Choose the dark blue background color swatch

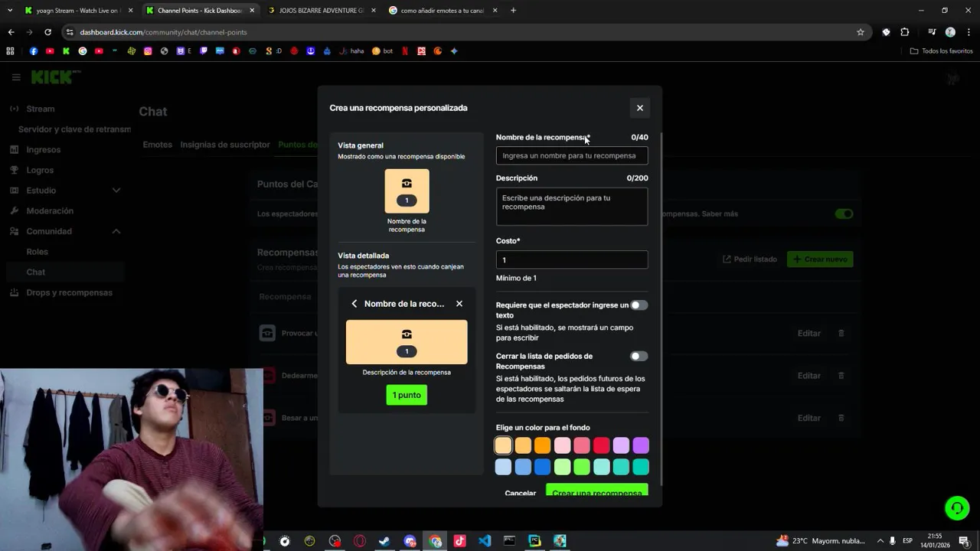(x=543, y=467)
